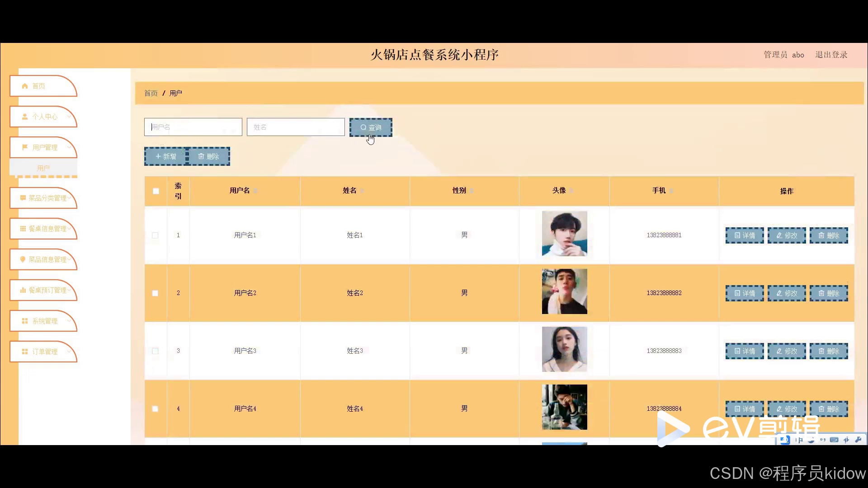Click the home icon in sidebar
The width and height of the screenshot is (868, 488).
coord(25,86)
